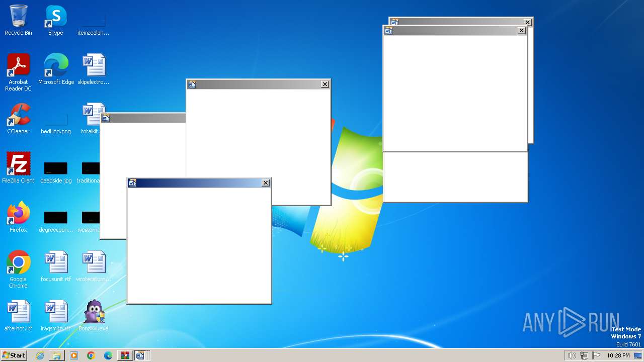The width and height of the screenshot is (644, 362).
Task: Open Chrome from the taskbar
Action: 91,355
